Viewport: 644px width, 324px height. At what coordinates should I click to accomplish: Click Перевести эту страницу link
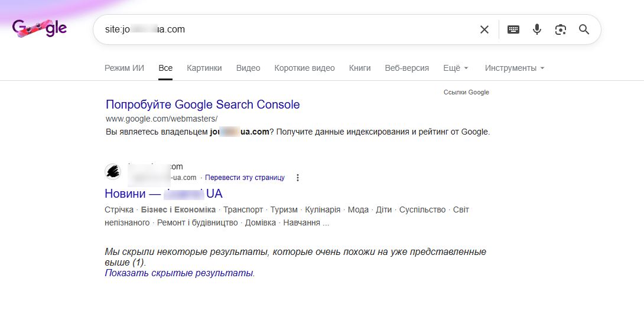pyautogui.click(x=245, y=178)
